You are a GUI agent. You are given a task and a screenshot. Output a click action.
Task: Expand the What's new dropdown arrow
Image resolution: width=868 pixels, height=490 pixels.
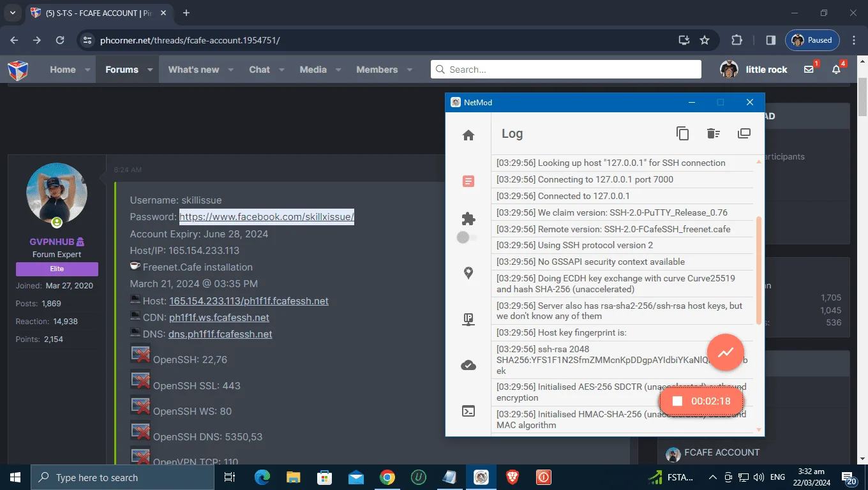pos(230,70)
